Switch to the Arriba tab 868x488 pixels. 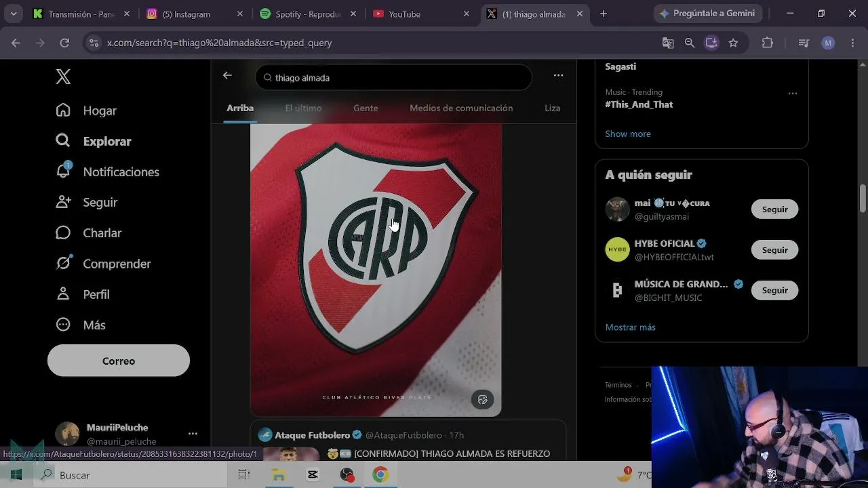click(240, 108)
